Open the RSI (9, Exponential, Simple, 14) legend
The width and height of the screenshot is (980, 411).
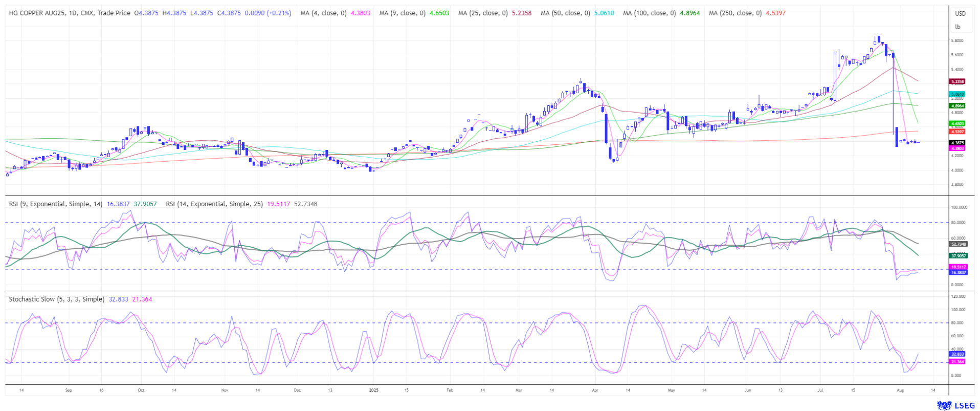pos(56,204)
